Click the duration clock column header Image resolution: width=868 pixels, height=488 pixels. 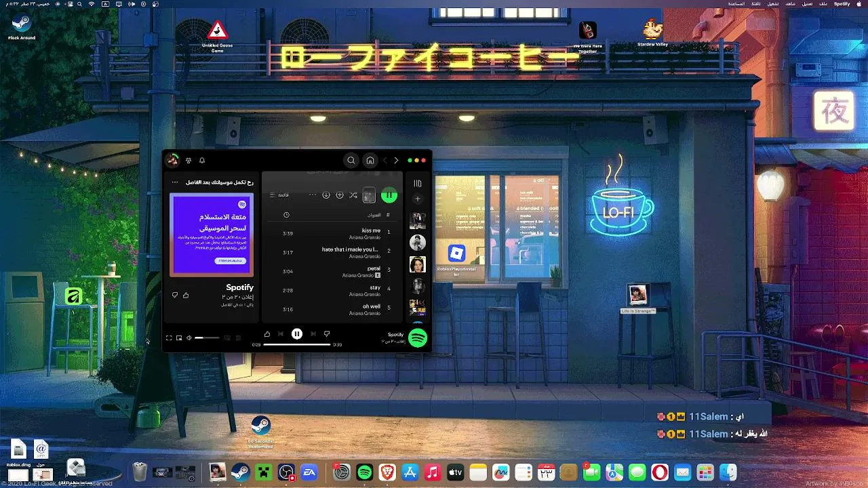286,215
